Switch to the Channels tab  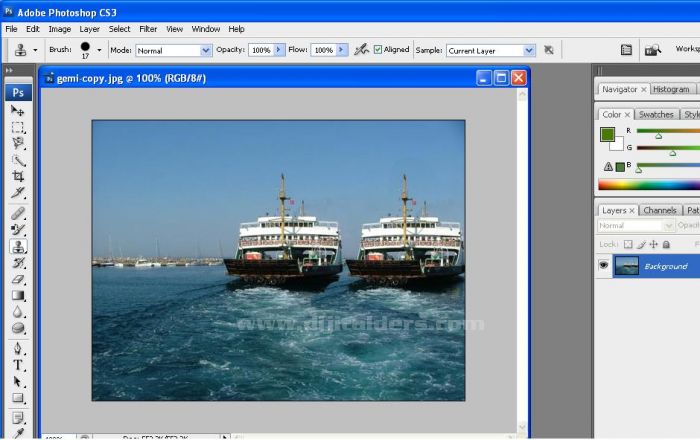[x=660, y=210]
